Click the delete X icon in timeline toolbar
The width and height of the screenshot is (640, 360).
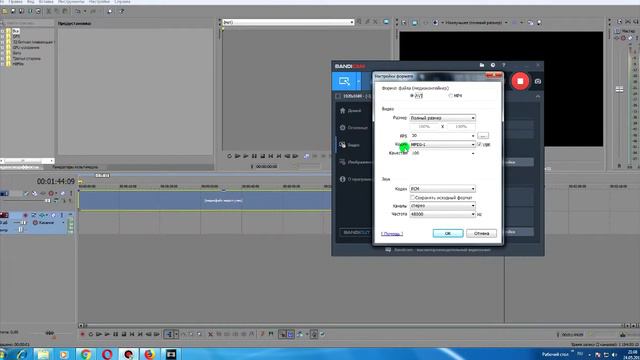click(x=210, y=334)
